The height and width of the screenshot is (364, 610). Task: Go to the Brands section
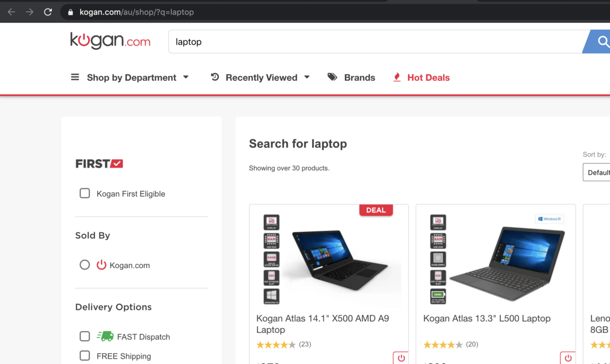click(359, 78)
